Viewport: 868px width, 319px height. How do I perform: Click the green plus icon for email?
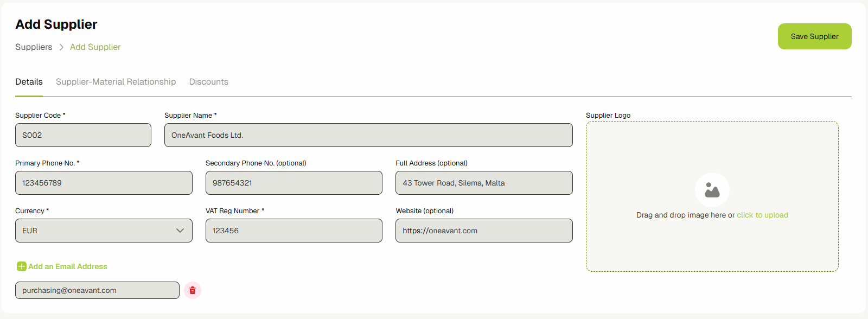(x=22, y=266)
